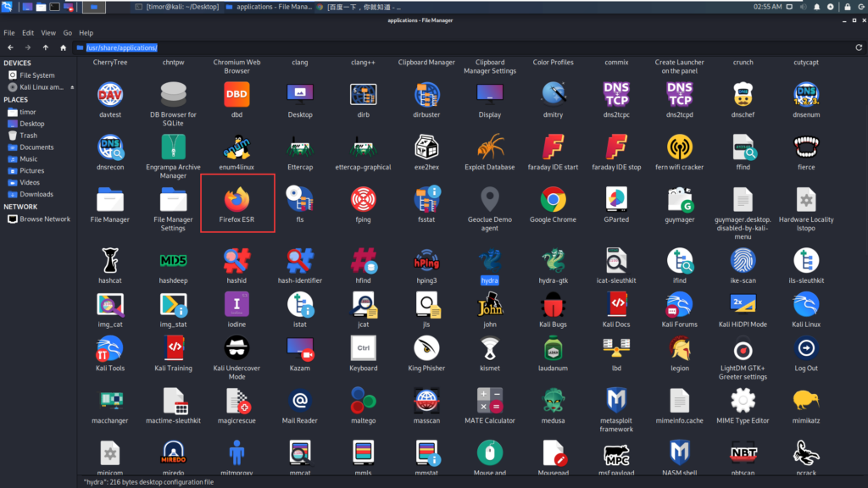Select the hydra-gtk icon

point(553,261)
